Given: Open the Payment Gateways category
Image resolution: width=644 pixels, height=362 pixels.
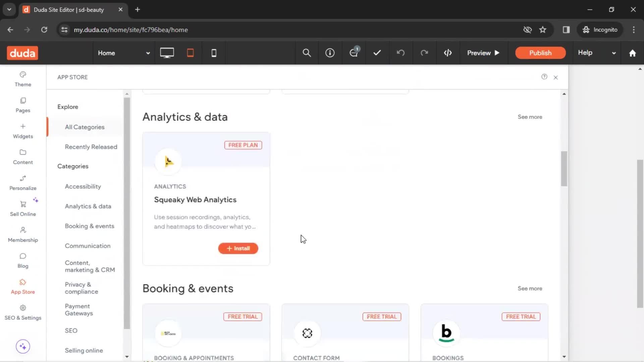Looking at the screenshot, I should point(79,310).
